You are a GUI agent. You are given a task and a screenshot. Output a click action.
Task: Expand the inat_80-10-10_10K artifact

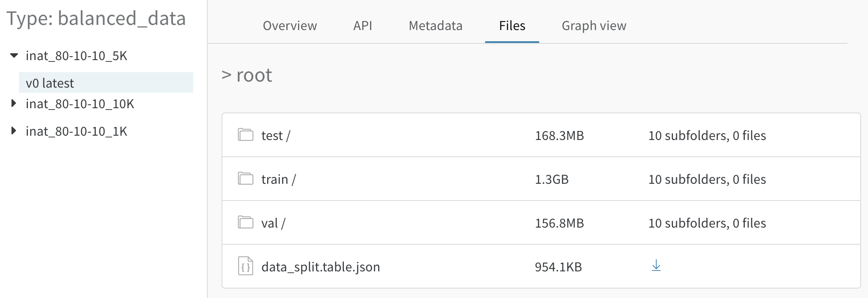coord(14,103)
